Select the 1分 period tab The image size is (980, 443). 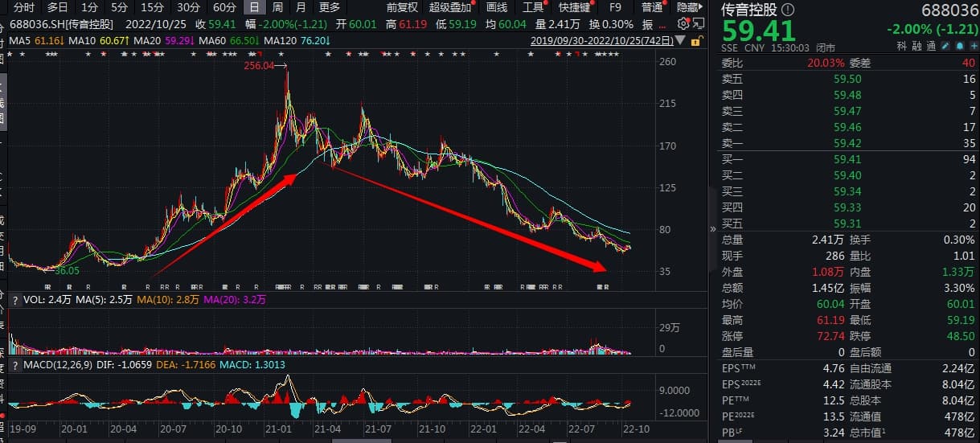[90, 7]
